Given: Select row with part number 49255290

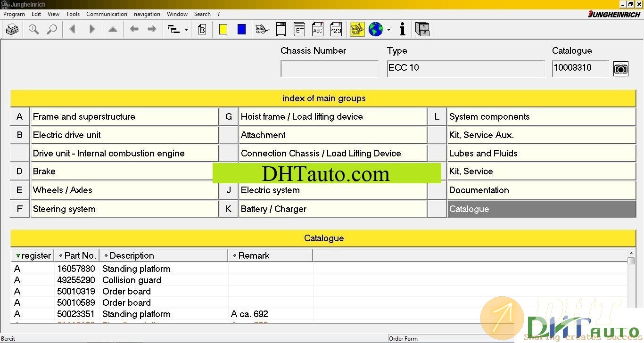Looking at the screenshot, I should point(319,280).
